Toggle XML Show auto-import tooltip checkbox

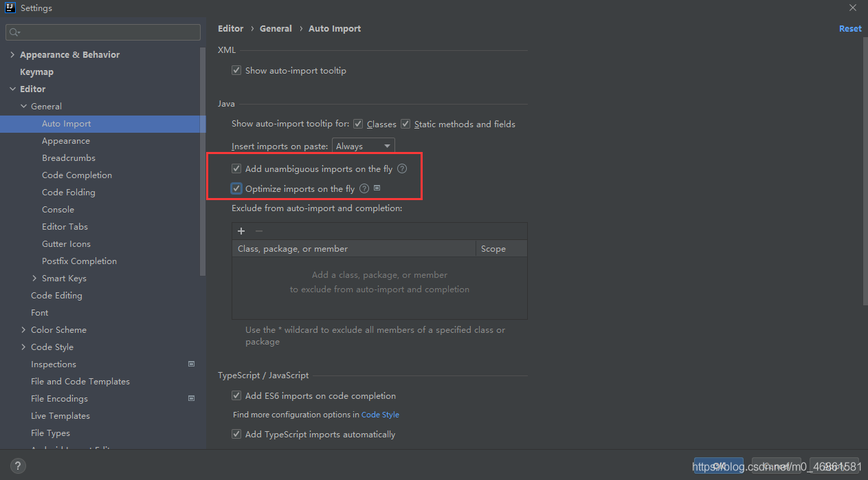236,70
